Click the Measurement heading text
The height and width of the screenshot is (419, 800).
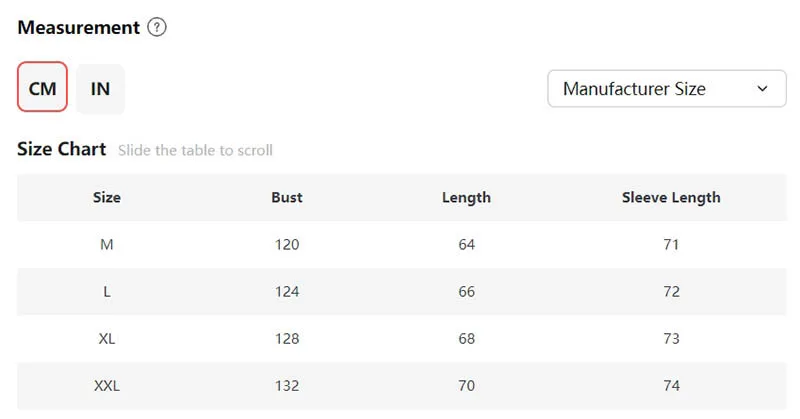click(78, 28)
